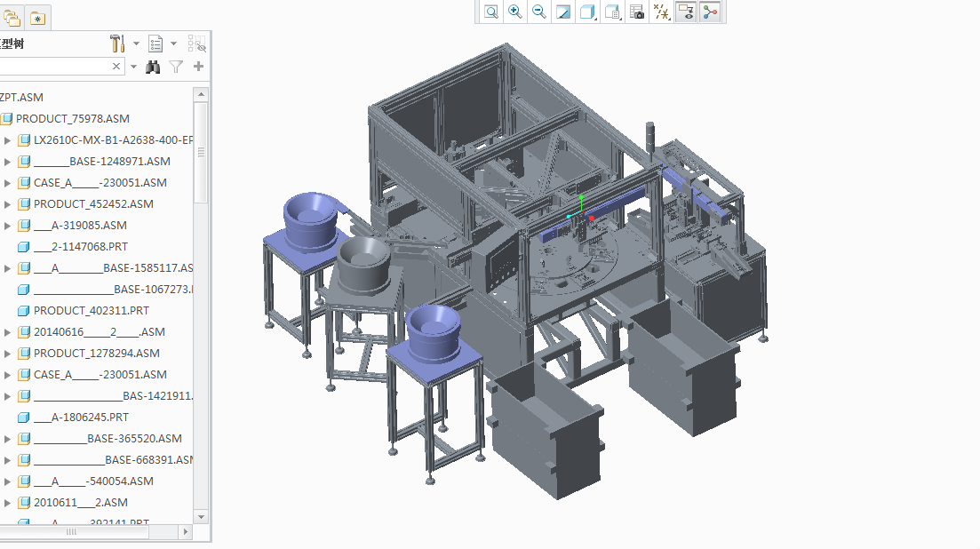Activate the zoom region magnifier tool
The image size is (980, 549).
tap(490, 12)
